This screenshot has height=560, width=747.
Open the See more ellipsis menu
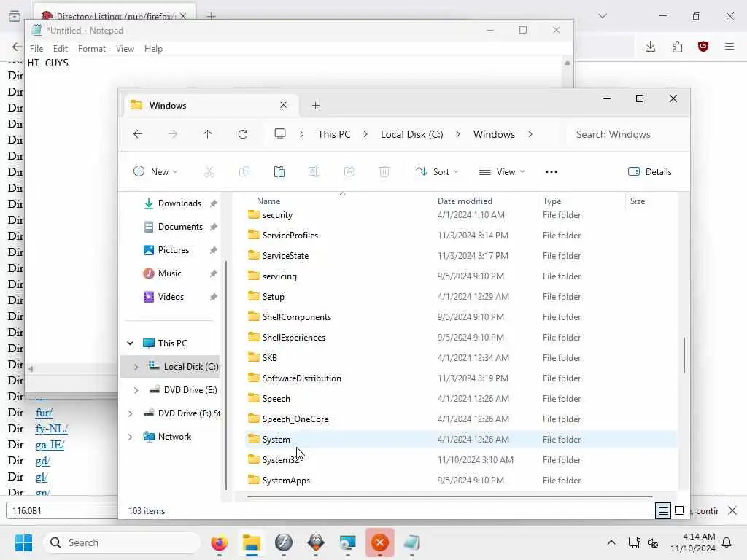(x=551, y=172)
